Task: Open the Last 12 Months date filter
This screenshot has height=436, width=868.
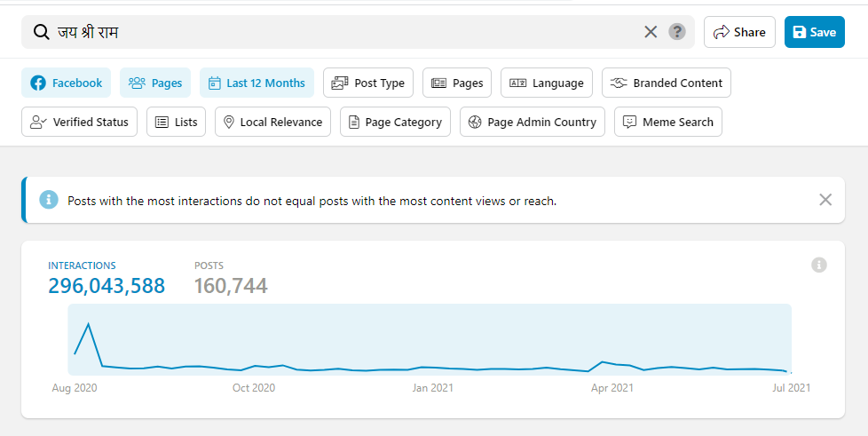Action: pos(256,83)
